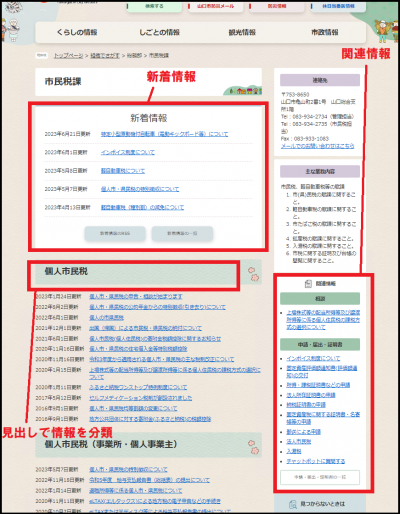Viewport: 400px width, 514px height.
Task: Click the 個人市民税 section heading
Action: 66,271
